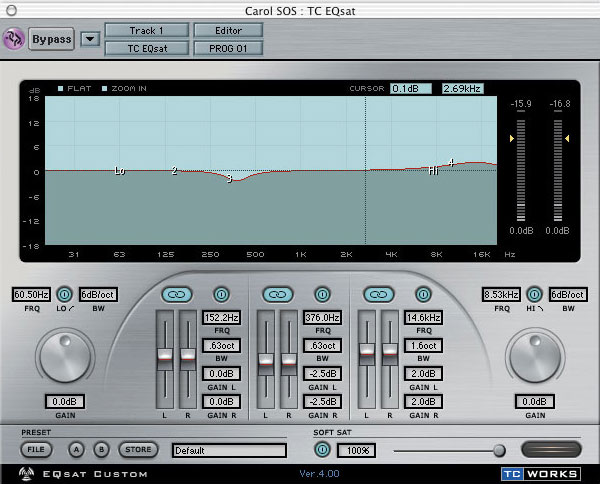Toggle band 2 power button
Screen dimensions: 600x484
(221, 294)
